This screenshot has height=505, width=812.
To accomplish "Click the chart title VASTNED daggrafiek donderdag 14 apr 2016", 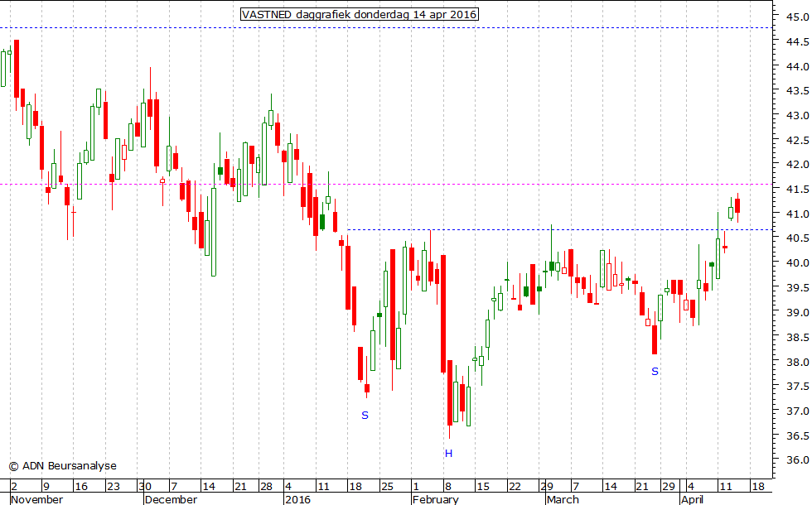I will pos(360,15).
